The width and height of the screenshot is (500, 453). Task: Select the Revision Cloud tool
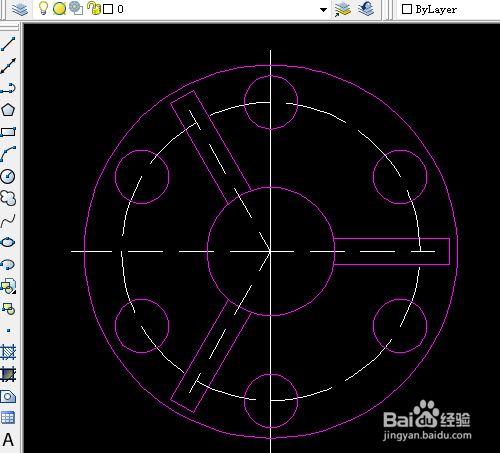[8, 198]
